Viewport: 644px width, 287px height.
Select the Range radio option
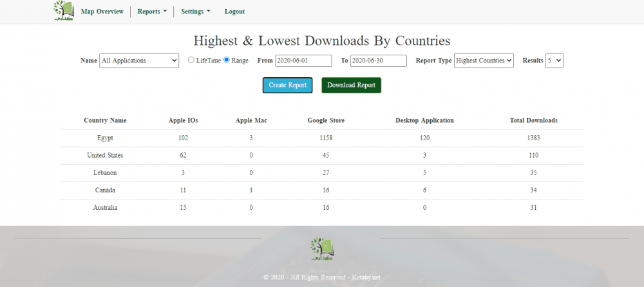(x=226, y=60)
